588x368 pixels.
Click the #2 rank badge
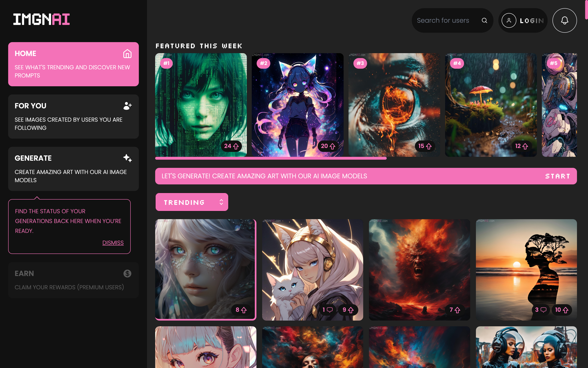click(263, 63)
